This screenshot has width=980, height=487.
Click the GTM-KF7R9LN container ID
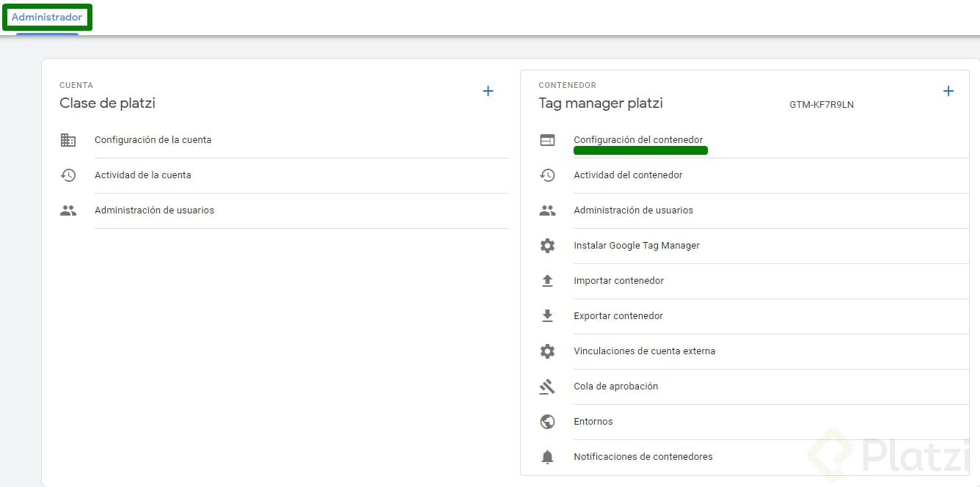[x=822, y=105]
